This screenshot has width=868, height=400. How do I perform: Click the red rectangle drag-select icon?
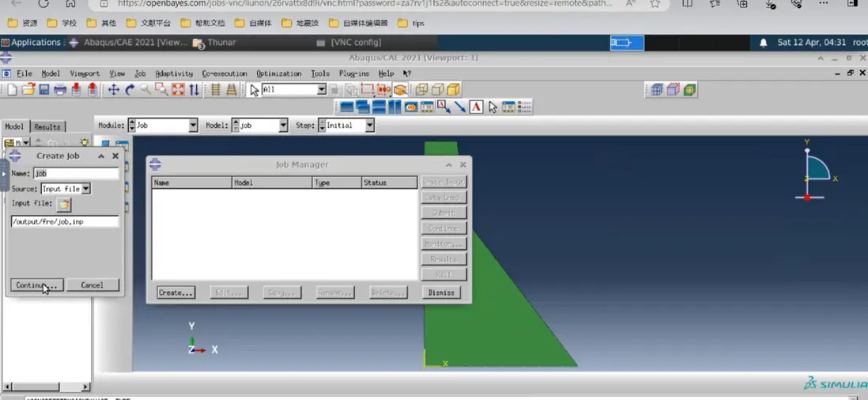coord(367,89)
